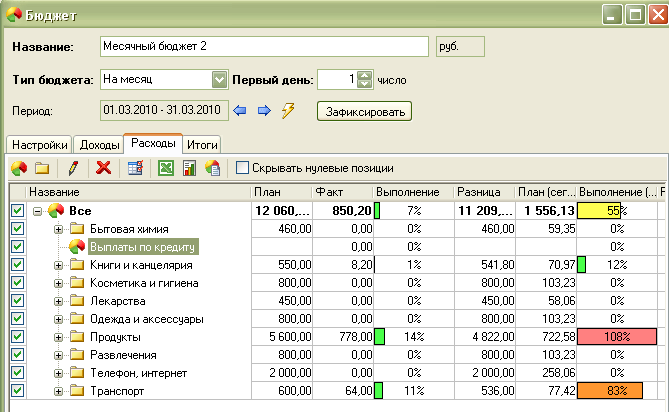Decrease first day spinner down arrow
Image resolution: width=669 pixels, height=412 pixels.
pos(364,84)
